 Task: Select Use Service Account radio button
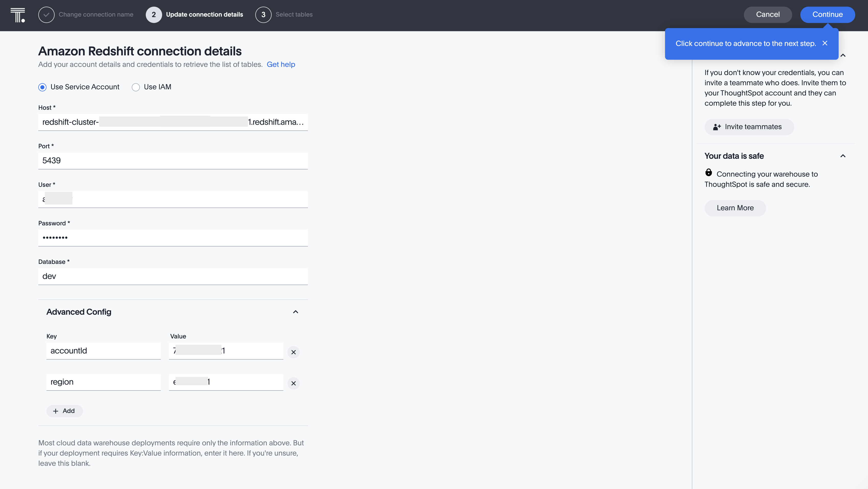click(42, 87)
